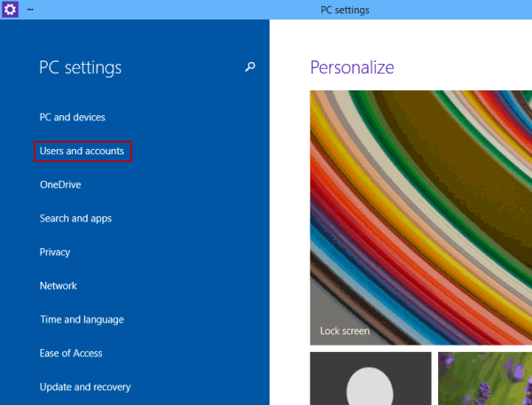The height and width of the screenshot is (405, 532).
Task: Click the Lock screen caption text
Action: click(x=345, y=331)
